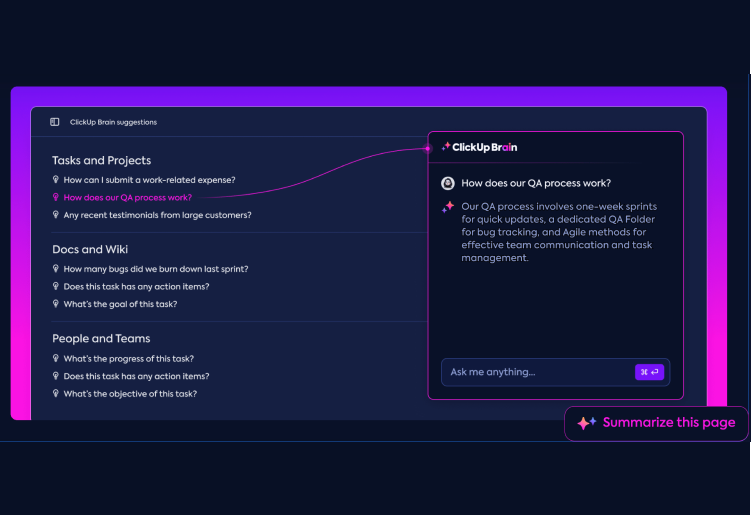Screen dimensions: 751x515
Task: Select 'What's the progress of this task?' suggestion
Action: 128,359
